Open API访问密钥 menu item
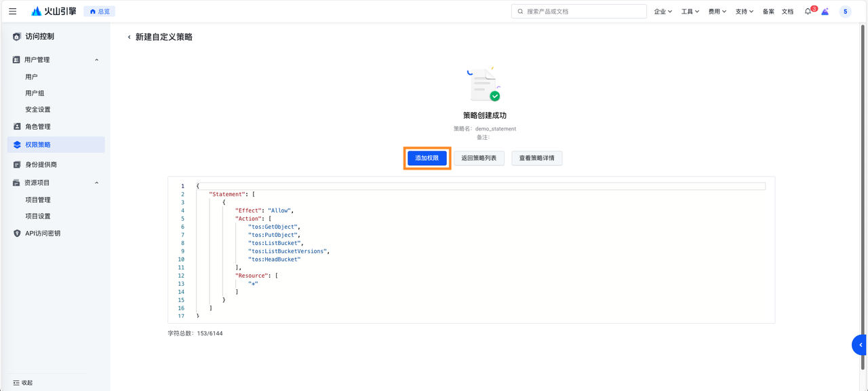868x391 pixels. click(x=42, y=234)
